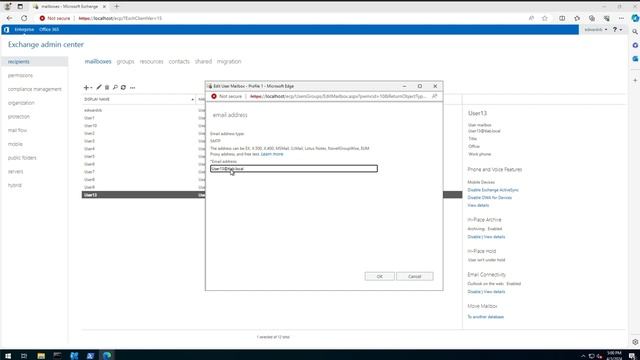
Task: Click View details link under Mobile Devices
Action: pos(478,206)
